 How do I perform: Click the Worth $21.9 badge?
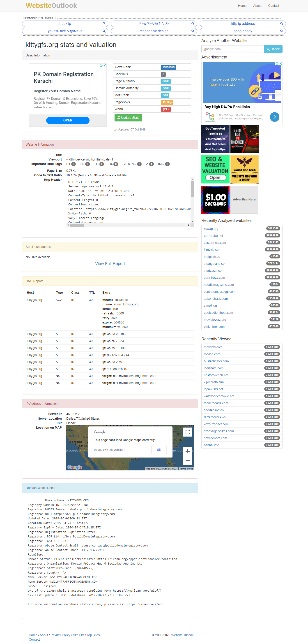[166, 109]
